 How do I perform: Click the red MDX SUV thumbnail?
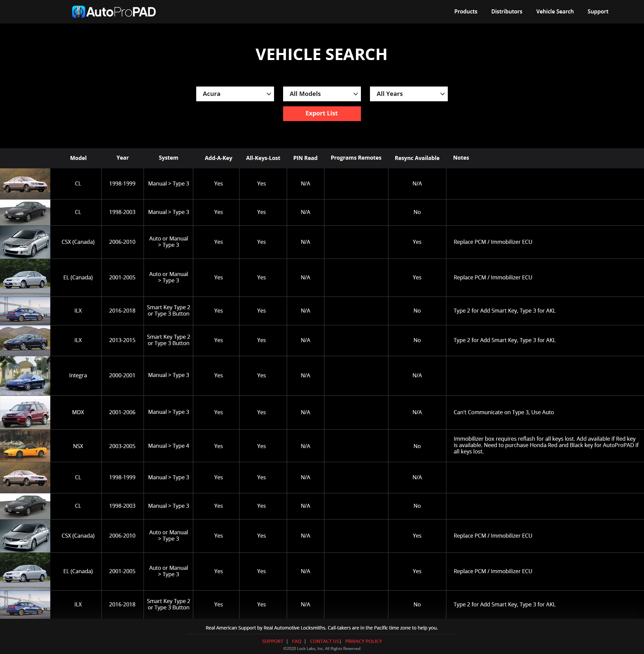25,412
